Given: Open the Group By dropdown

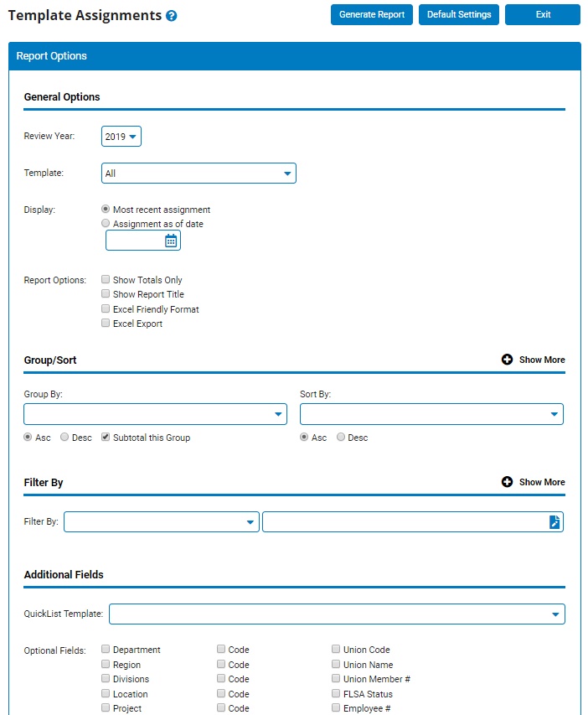Looking at the screenshot, I should (156, 414).
